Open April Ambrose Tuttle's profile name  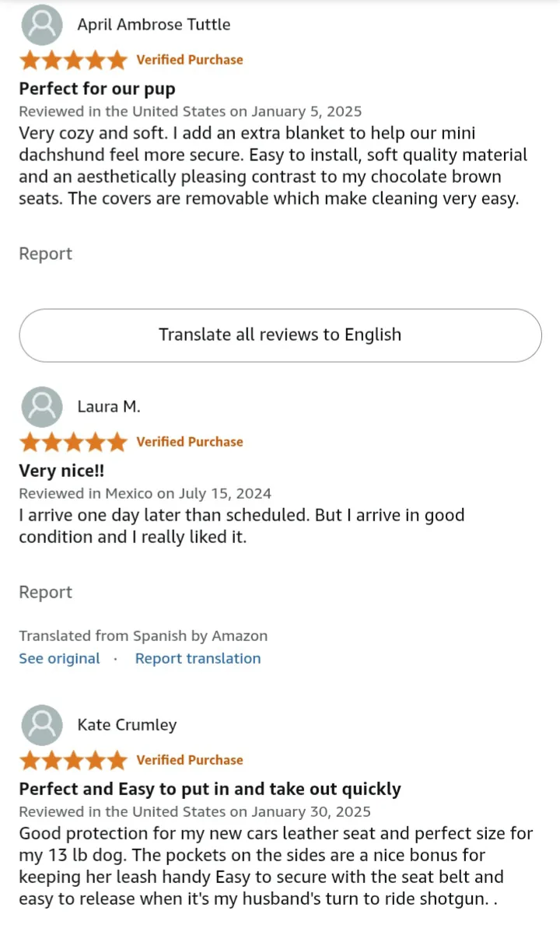153,25
